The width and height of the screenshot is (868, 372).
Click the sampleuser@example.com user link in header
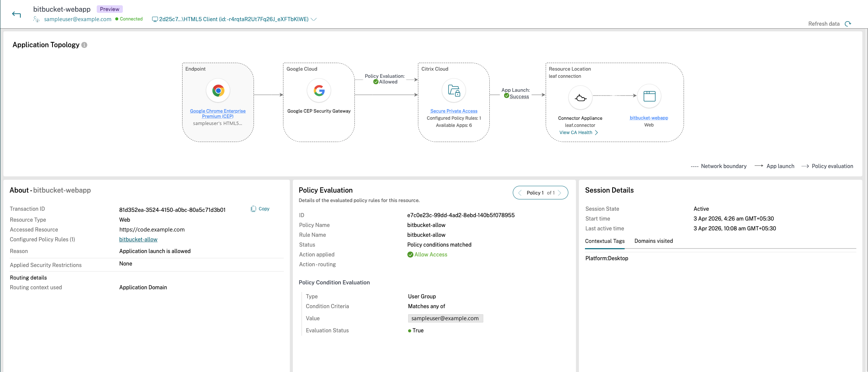click(x=77, y=19)
